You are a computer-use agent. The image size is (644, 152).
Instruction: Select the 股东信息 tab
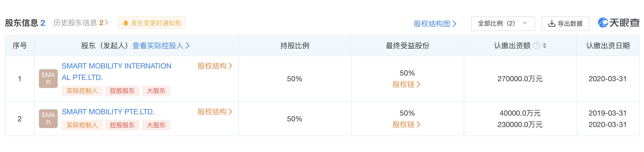[25, 23]
